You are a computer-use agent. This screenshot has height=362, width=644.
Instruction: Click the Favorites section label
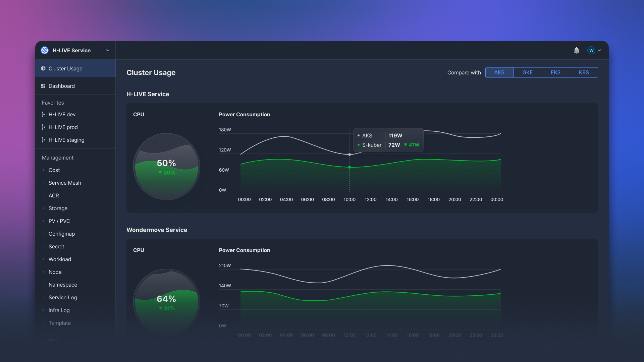tap(53, 103)
